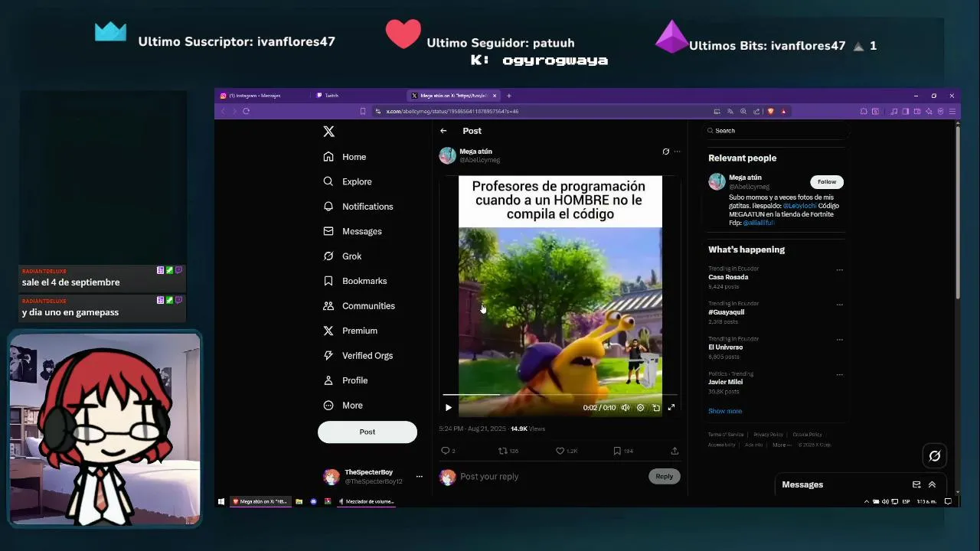This screenshot has height=551, width=980.
Task: Compose a new message in Messages drawer
Action: tap(916, 484)
